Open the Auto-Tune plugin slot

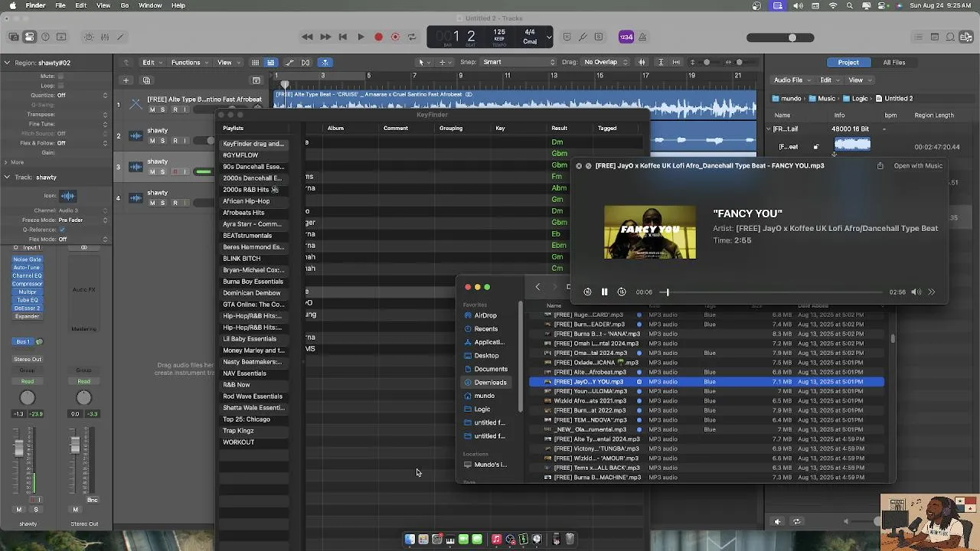coord(27,268)
